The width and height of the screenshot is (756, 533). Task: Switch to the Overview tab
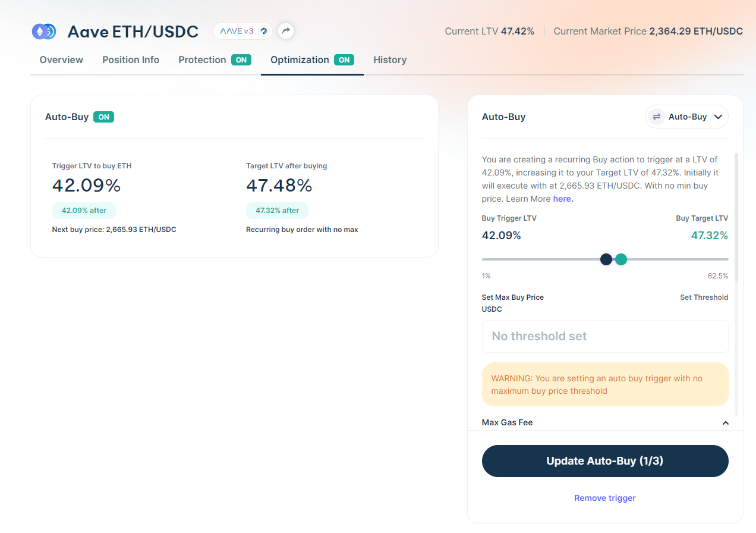[x=61, y=59]
